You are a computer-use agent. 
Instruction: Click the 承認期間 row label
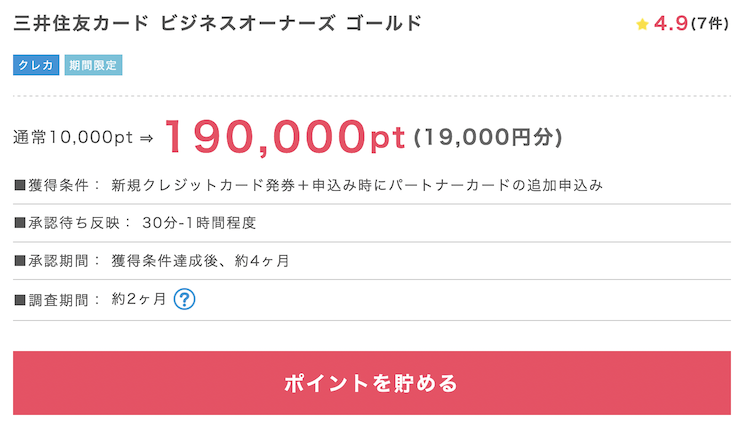pyautogui.click(x=57, y=261)
